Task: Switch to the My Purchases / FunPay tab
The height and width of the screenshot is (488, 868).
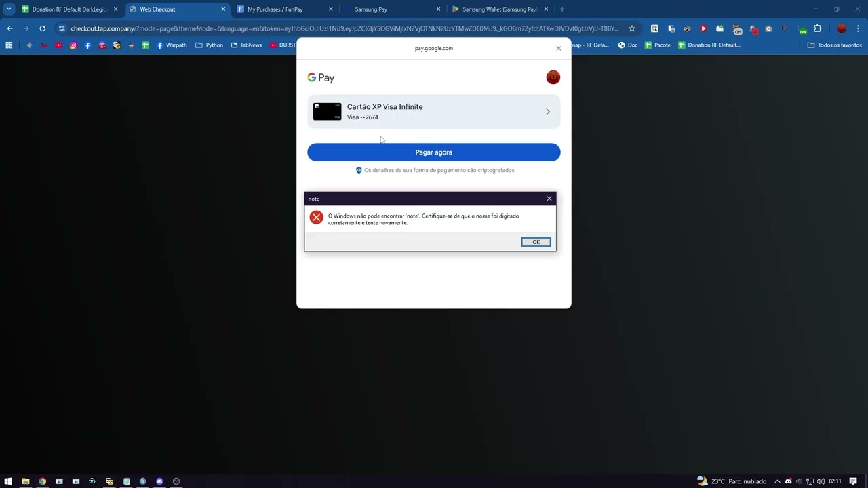Action: (x=285, y=9)
